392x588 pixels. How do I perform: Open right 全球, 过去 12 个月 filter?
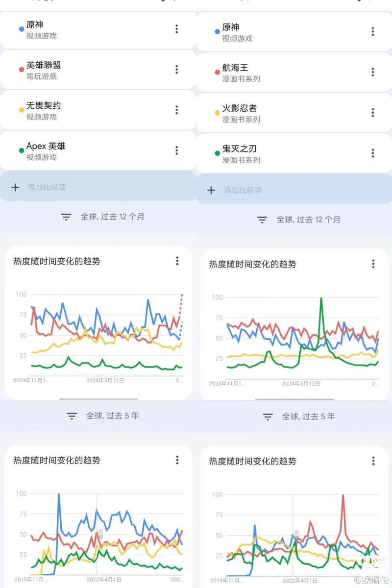(x=299, y=220)
